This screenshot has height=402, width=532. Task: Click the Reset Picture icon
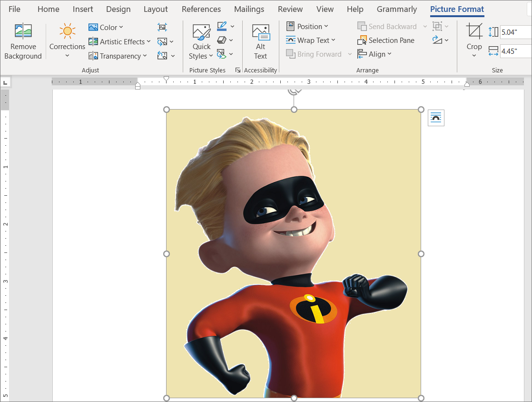(x=163, y=55)
